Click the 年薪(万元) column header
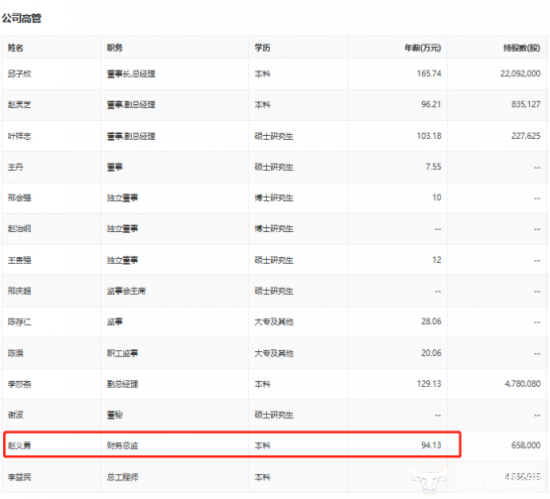 pyautogui.click(x=423, y=48)
